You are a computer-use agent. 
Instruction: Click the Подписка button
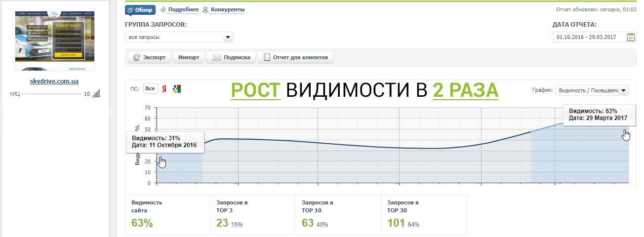pos(232,58)
